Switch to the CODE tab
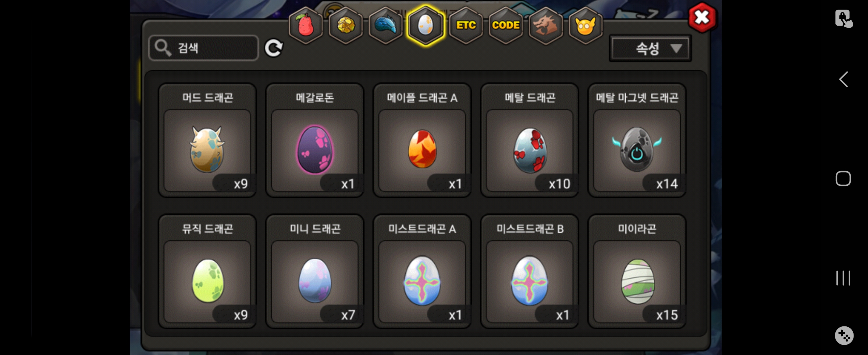Screen dimensions: 868x355 (505, 26)
